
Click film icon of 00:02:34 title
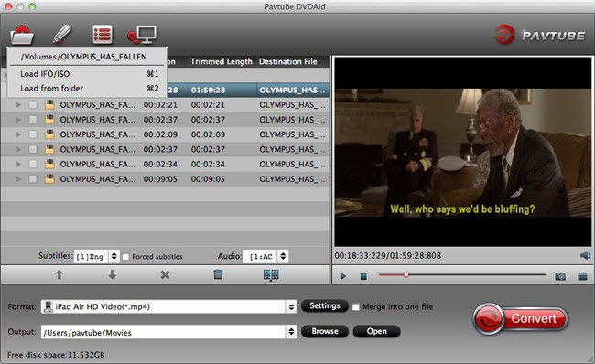[49, 164]
